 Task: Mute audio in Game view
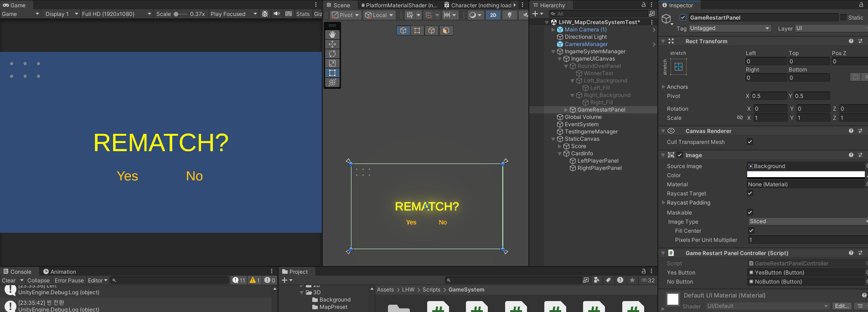pyautogui.click(x=277, y=14)
